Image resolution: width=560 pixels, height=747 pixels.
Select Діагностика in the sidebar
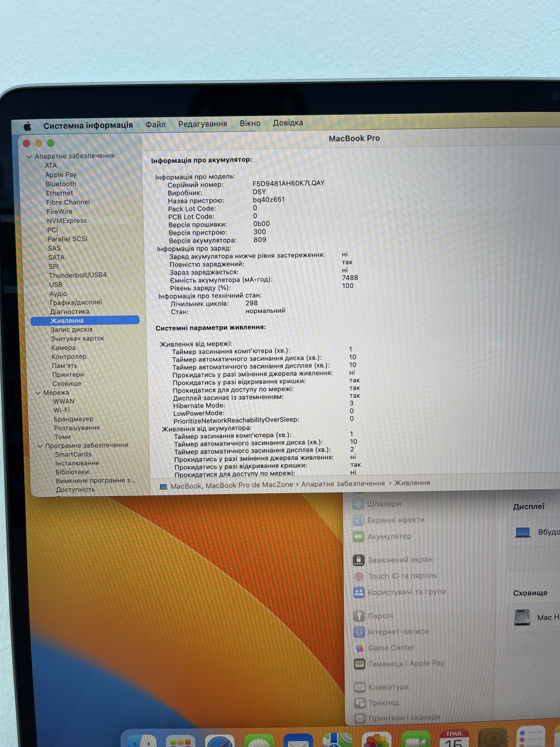pyautogui.click(x=70, y=311)
